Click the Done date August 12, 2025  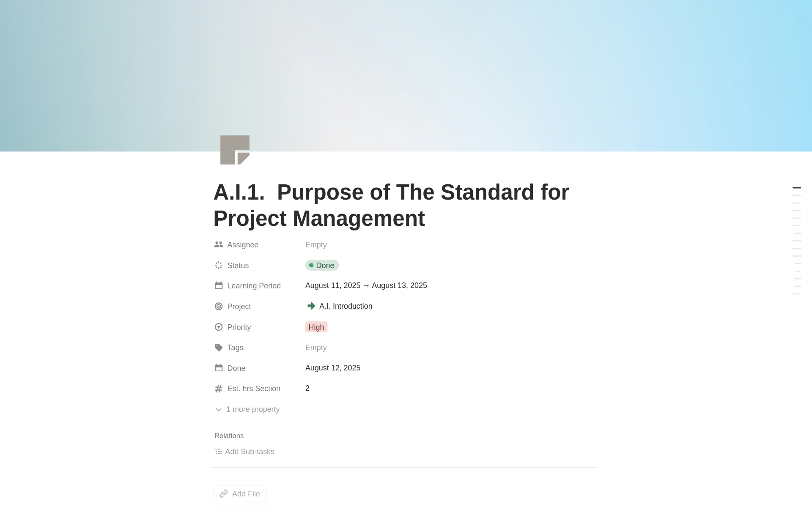click(333, 368)
